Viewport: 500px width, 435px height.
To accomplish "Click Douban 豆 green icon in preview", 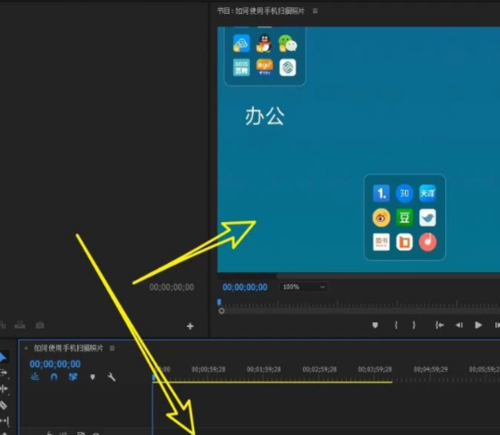I will click(x=404, y=218).
